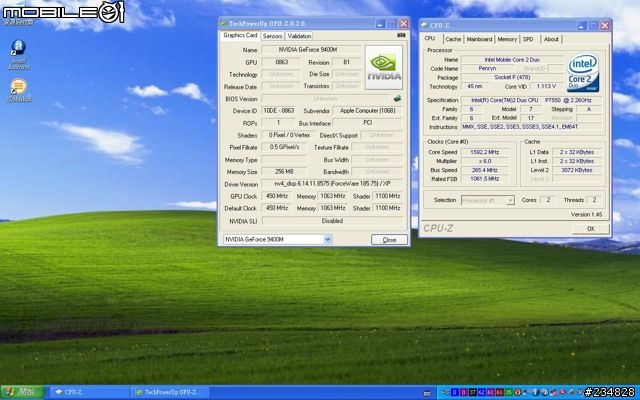
Task: Click the purple 0 temperature tray icon
Action: [x=464, y=392]
